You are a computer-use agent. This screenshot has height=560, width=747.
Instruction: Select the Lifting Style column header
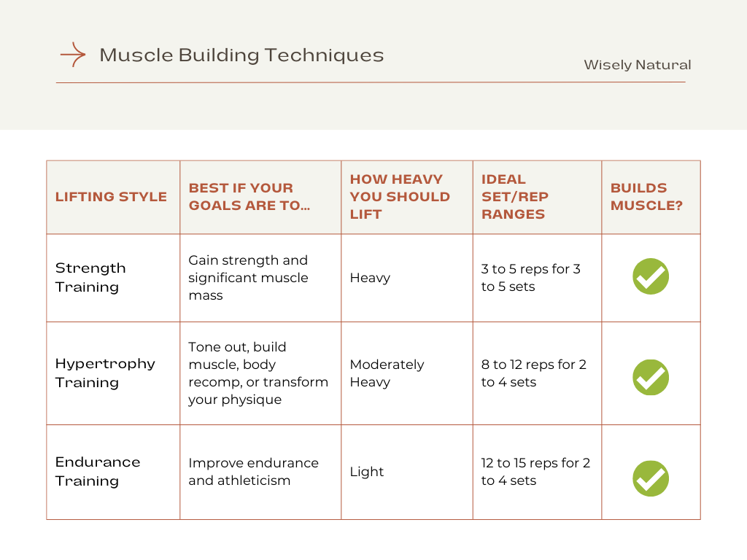(111, 197)
